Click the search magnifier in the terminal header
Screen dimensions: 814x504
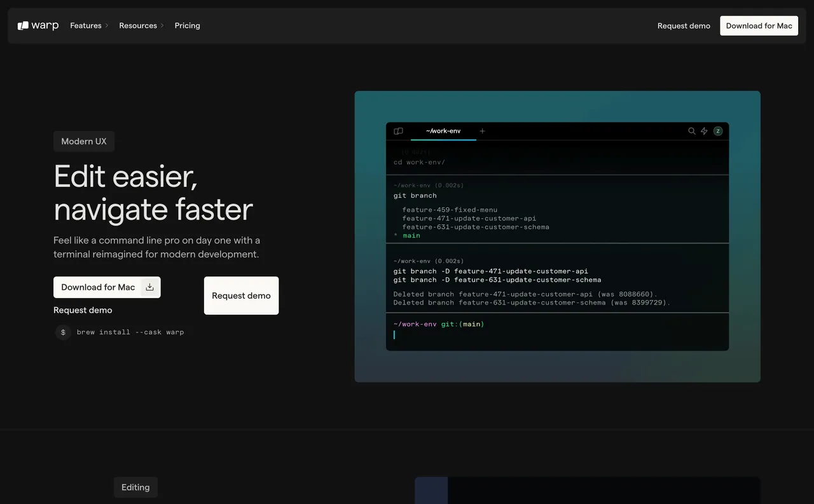point(692,131)
